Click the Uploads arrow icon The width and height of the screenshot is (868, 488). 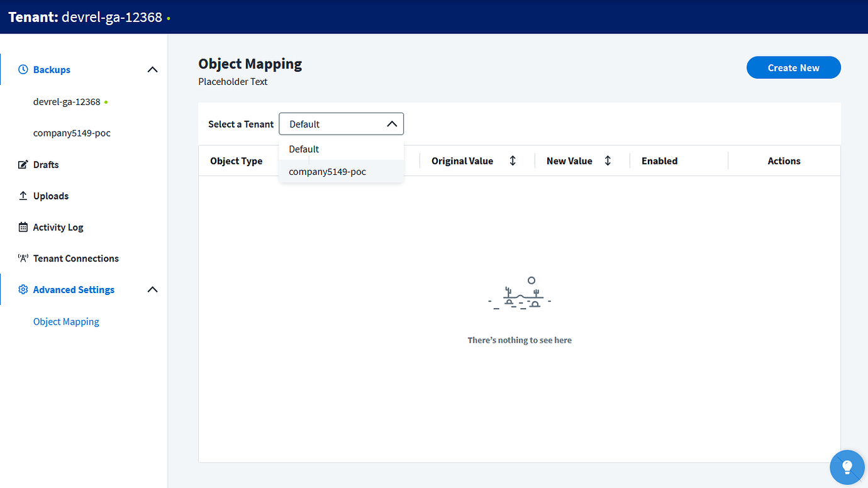[x=23, y=196]
